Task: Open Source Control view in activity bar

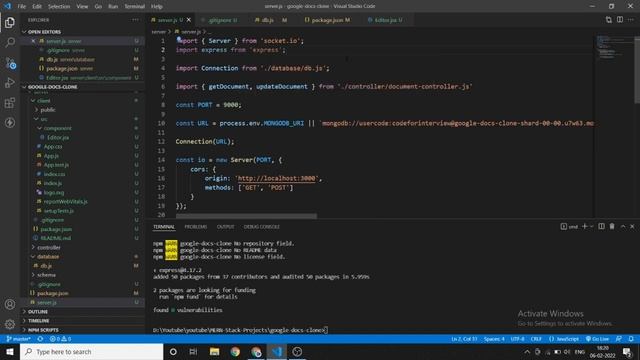Action: pyautogui.click(x=10, y=63)
